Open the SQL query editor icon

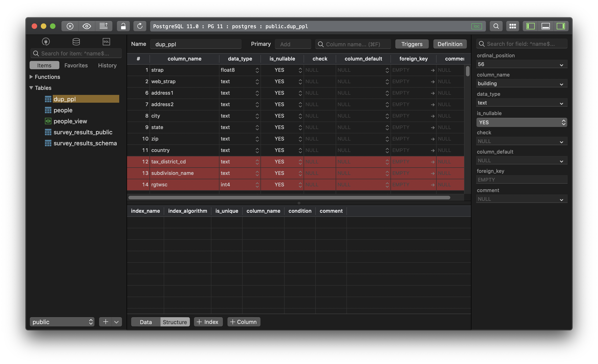point(106,41)
